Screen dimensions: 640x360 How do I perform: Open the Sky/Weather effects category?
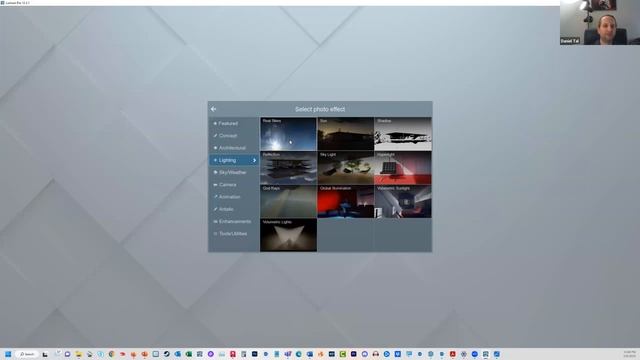pyautogui.click(x=234, y=172)
